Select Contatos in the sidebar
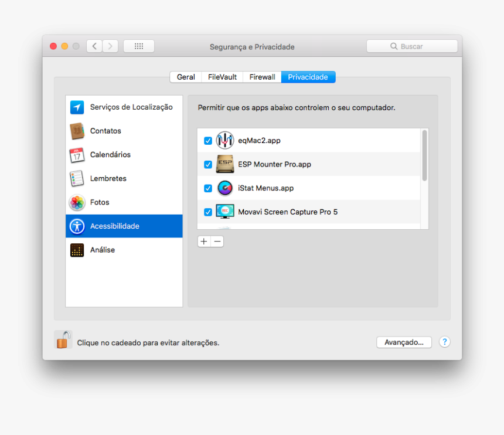 click(x=124, y=131)
